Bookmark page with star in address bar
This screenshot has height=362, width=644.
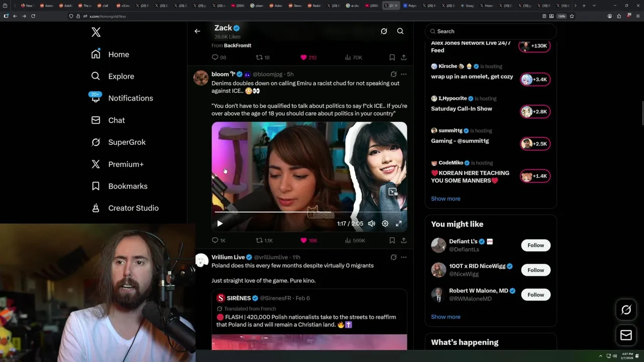click(x=572, y=16)
